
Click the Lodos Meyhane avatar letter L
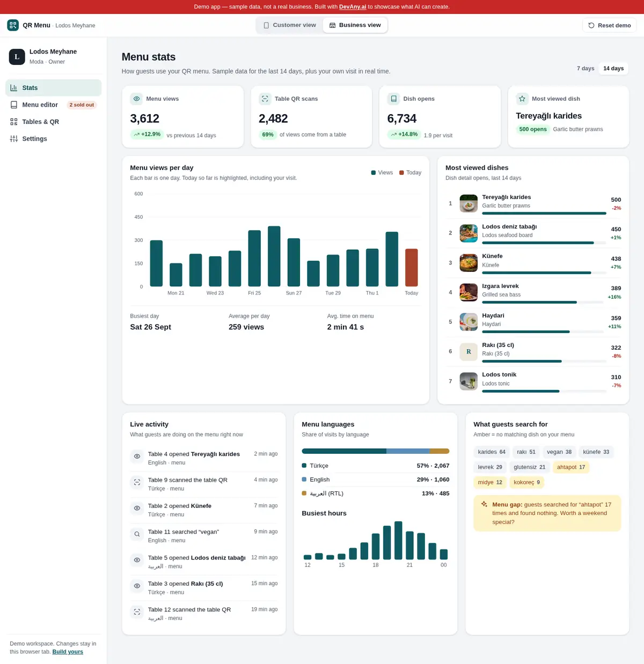point(17,56)
